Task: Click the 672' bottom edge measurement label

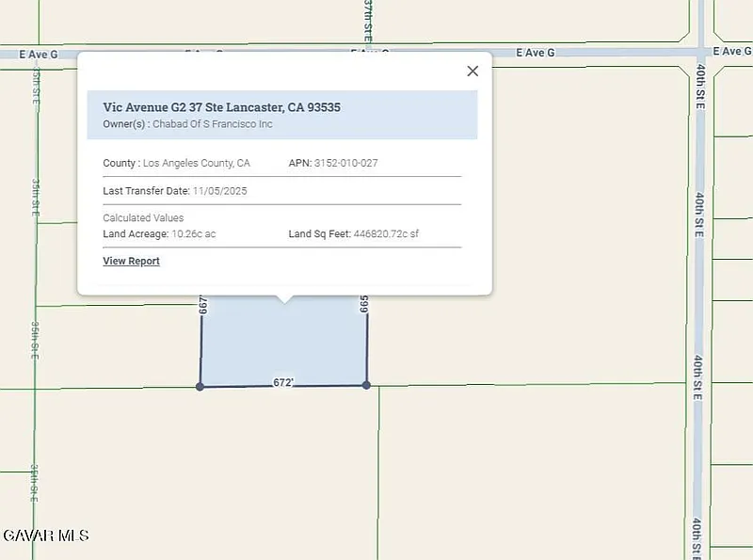Action: pos(284,382)
